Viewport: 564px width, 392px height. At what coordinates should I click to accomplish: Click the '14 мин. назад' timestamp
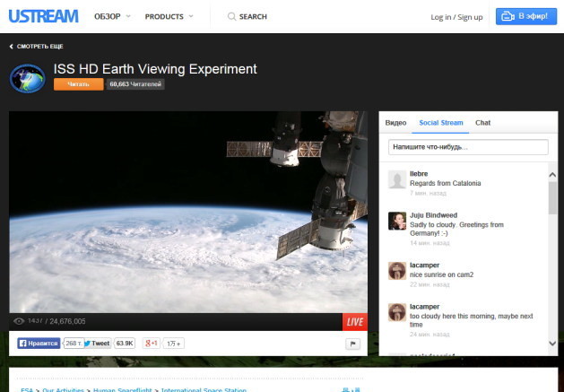click(430, 243)
